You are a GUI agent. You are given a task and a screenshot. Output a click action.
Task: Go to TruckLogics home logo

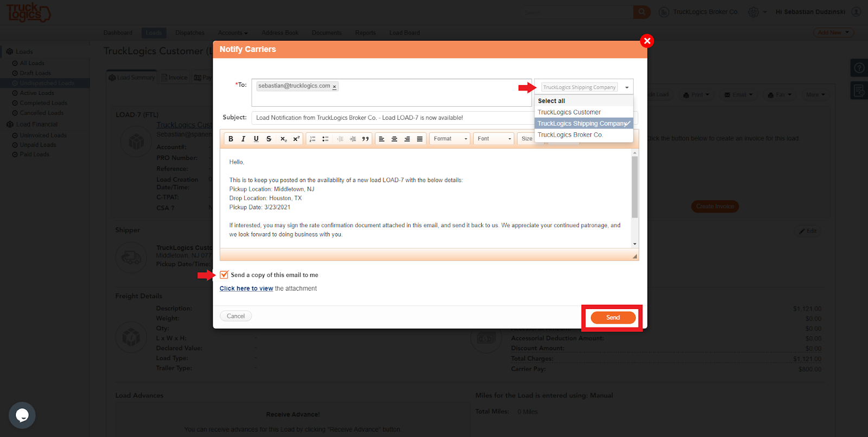click(28, 12)
